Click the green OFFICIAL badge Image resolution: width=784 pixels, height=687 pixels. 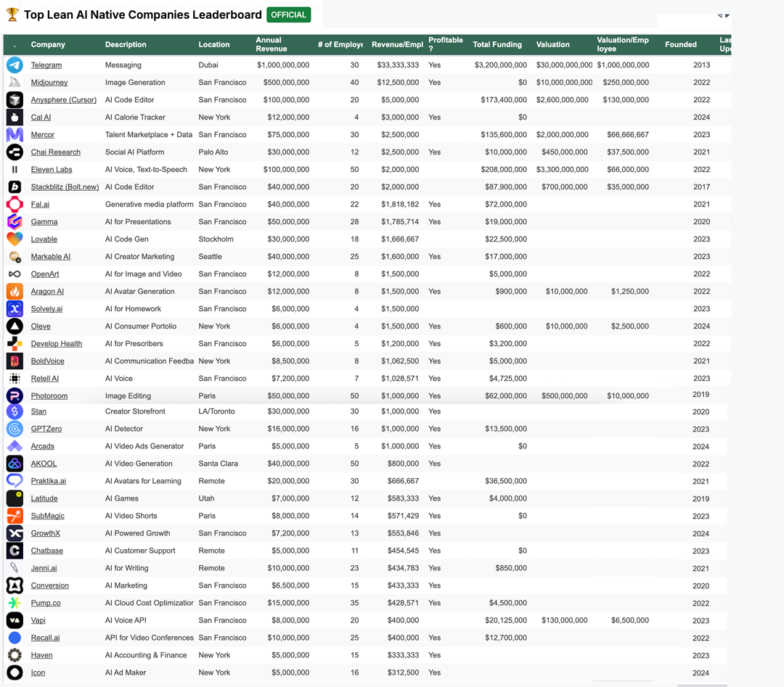point(288,15)
